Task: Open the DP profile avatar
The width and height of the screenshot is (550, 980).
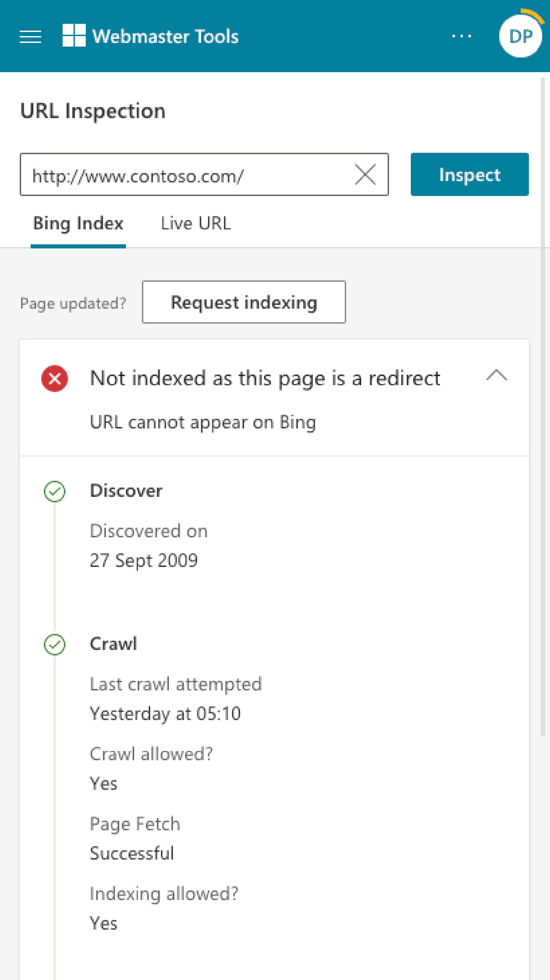Action: tap(520, 36)
